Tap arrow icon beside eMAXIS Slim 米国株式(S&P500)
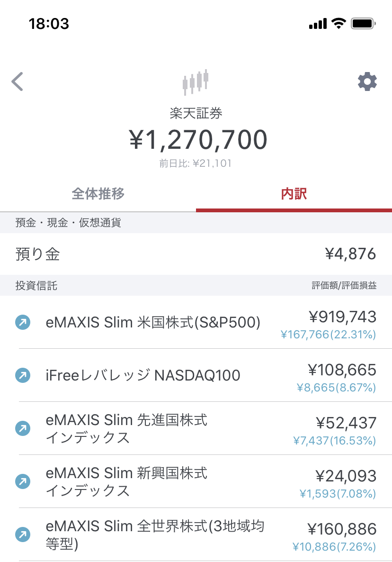392x562 pixels. (x=23, y=323)
